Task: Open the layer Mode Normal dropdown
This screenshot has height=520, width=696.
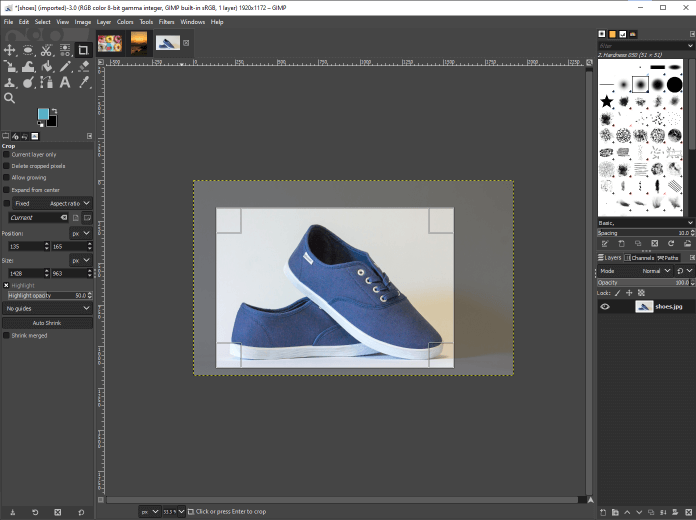Action: (634, 271)
